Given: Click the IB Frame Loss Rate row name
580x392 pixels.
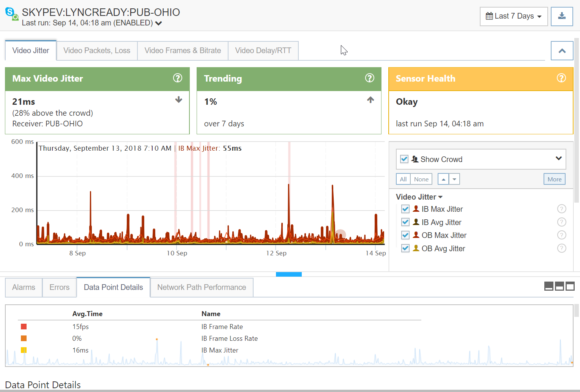Looking at the screenshot, I should pyautogui.click(x=230, y=338).
